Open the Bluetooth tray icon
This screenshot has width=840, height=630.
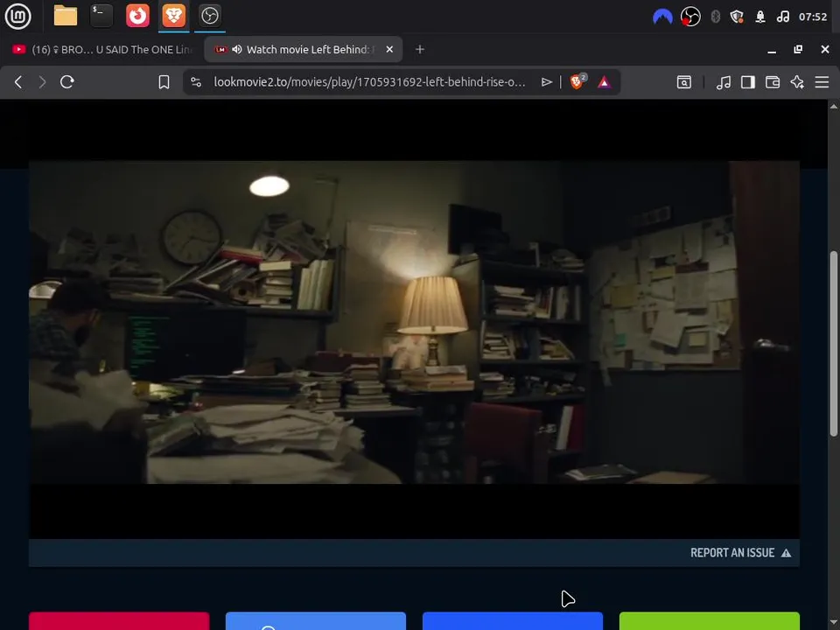(x=715, y=17)
